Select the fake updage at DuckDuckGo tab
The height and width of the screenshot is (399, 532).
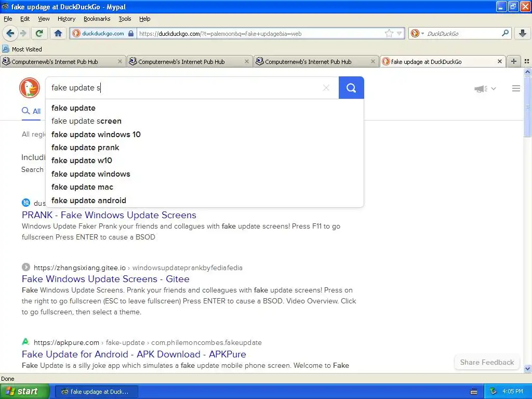[443, 61]
